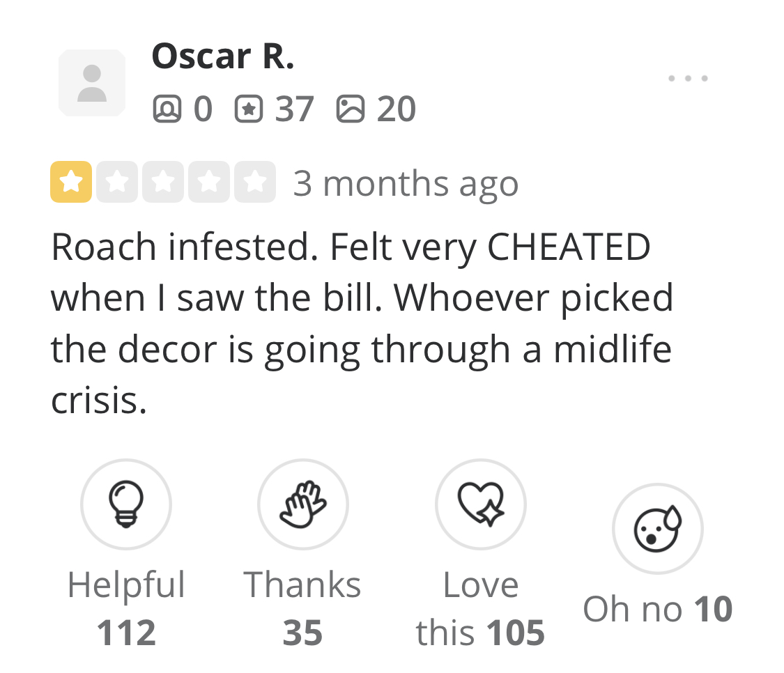This screenshot has width=784, height=673.
Task: Click the review text about roach infestation
Action: [x=362, y=323]
